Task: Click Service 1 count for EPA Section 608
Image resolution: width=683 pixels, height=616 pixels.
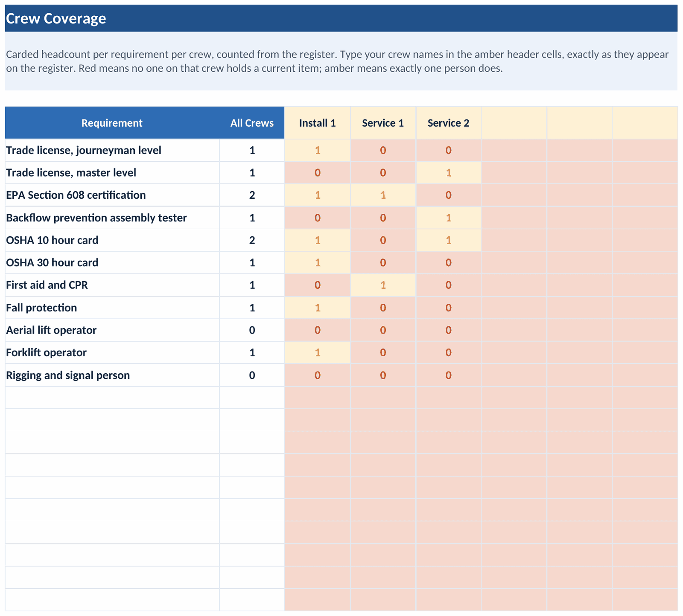Action: click(x=383, y=195)
